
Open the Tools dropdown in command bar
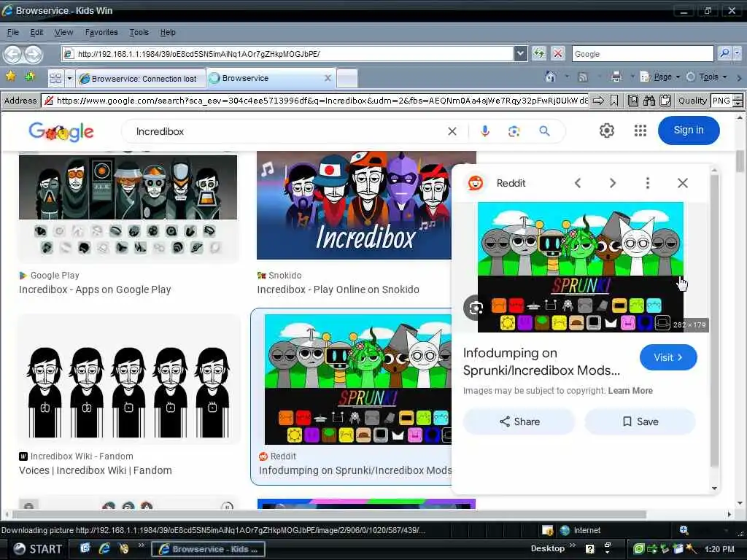point(708,77)
